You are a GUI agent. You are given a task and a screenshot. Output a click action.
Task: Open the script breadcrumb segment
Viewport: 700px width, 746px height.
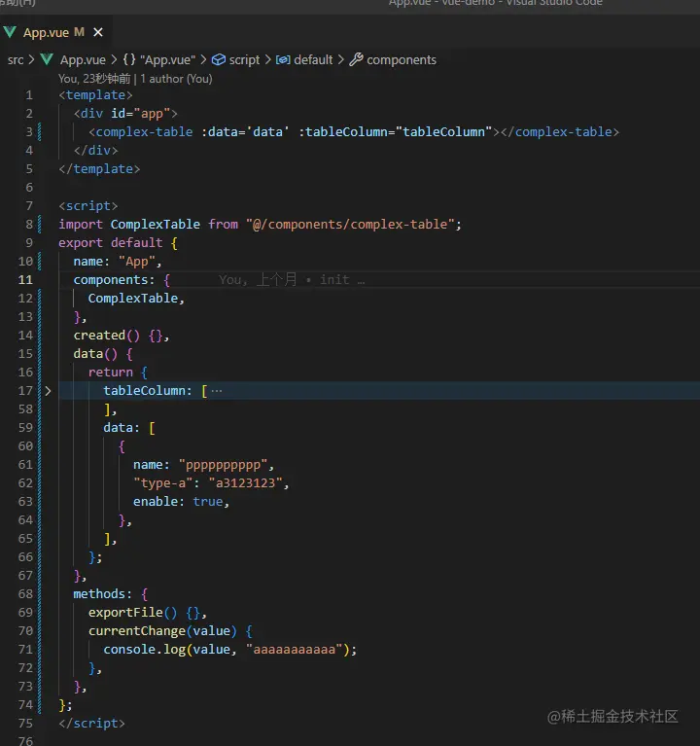(x=244, y=60)
